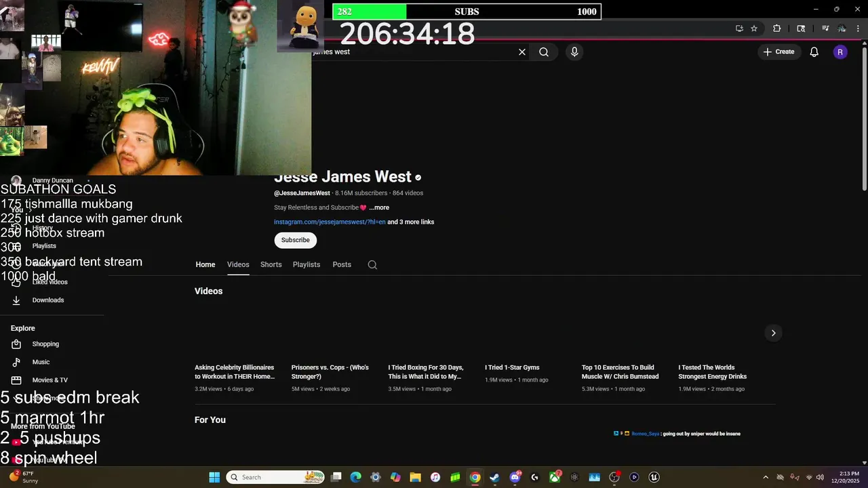868x488 pixels.
Task: Show next videos with right chevron
Action: coord(773,333)
